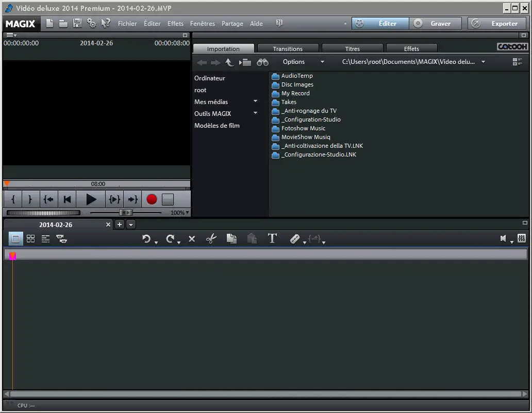Click the grouping brackets tool
Viewport: 532px width, 413px height.
click(315, 239)
